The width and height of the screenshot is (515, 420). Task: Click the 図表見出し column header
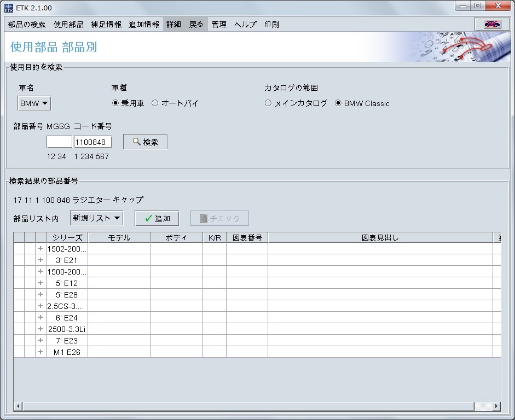[x=380, y=237]
